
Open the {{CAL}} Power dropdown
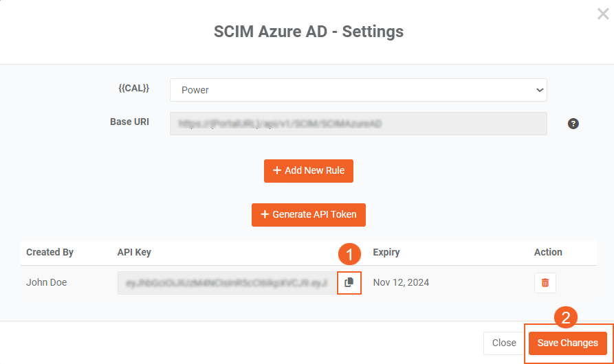tap(358, 90)
